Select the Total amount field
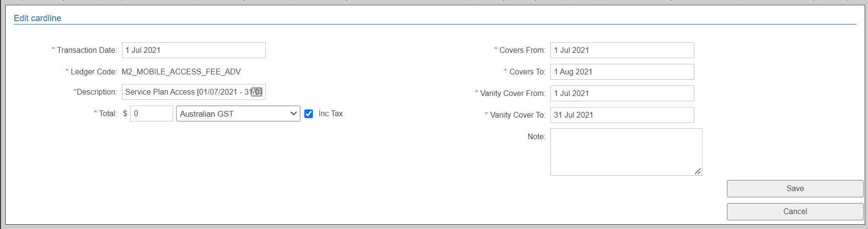This screenshot has width=868, height=229. (x=151, y=114)
